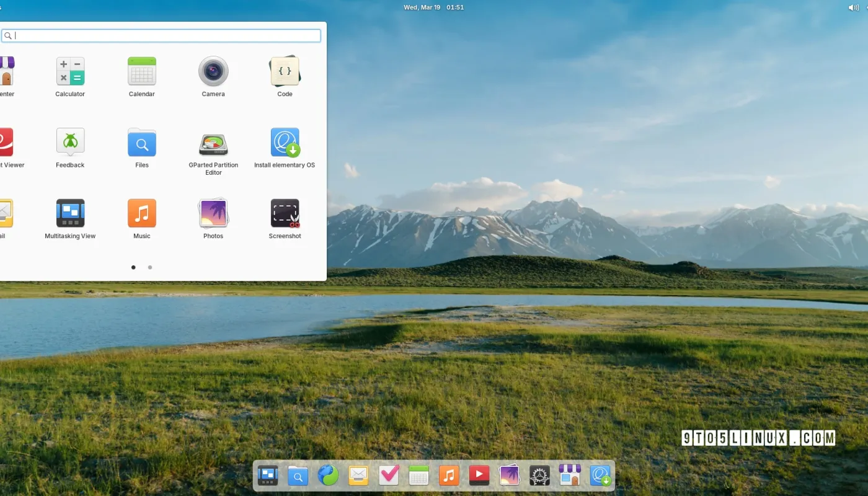Open Mail from the dock
Screen dimensions: 868x496
tap(358, 475)
